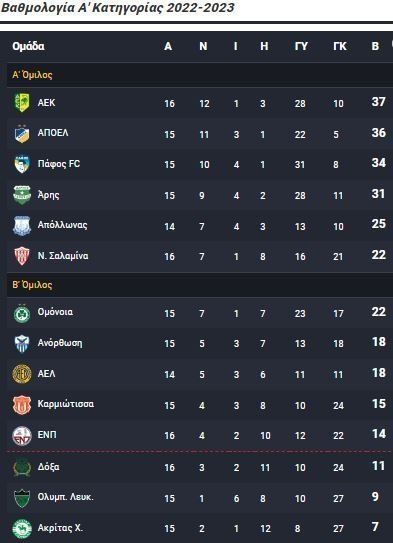Click the Άρης green club crest
Screen dimensions: 393x543
(x=22, y=195)
